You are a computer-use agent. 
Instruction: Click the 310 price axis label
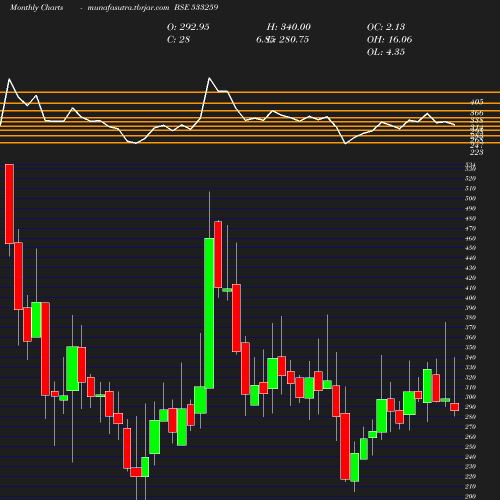pyautogui.click(x=470, y=387)
